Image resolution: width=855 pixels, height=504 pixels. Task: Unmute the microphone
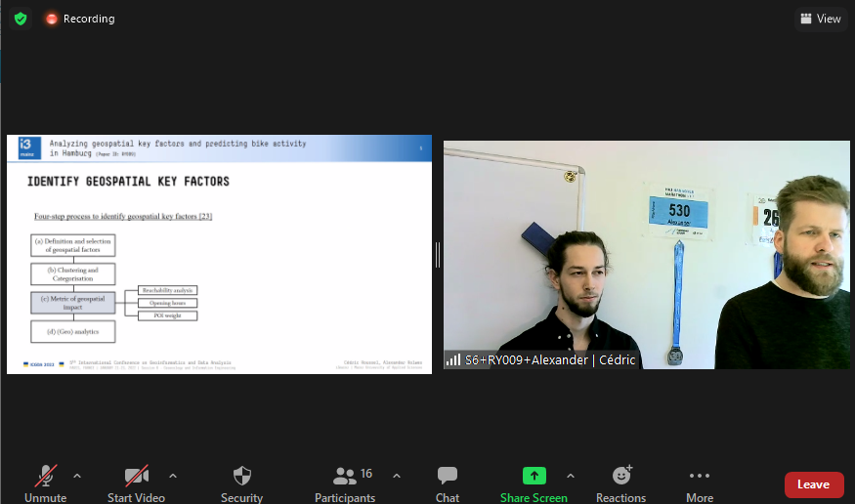click(x=46, y=483)
